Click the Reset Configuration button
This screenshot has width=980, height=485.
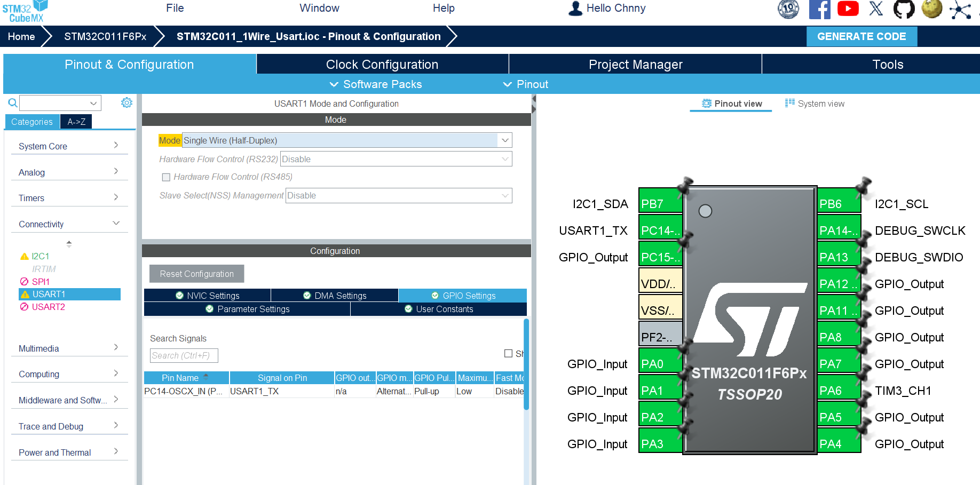click(196, 274)
